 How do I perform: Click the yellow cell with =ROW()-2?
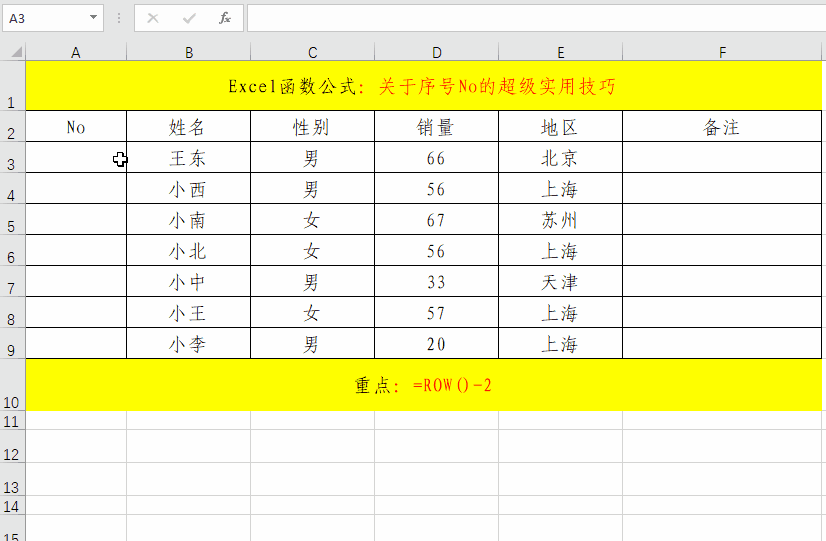point(424,385)
